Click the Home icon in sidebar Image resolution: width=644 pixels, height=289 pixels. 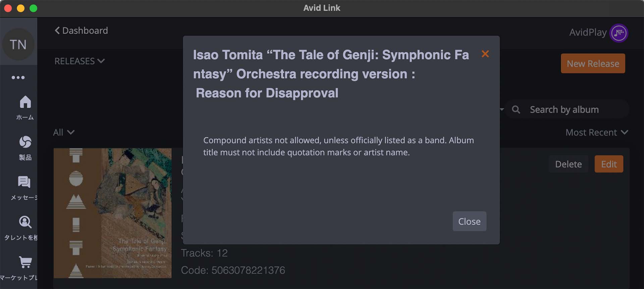point(25,102)
